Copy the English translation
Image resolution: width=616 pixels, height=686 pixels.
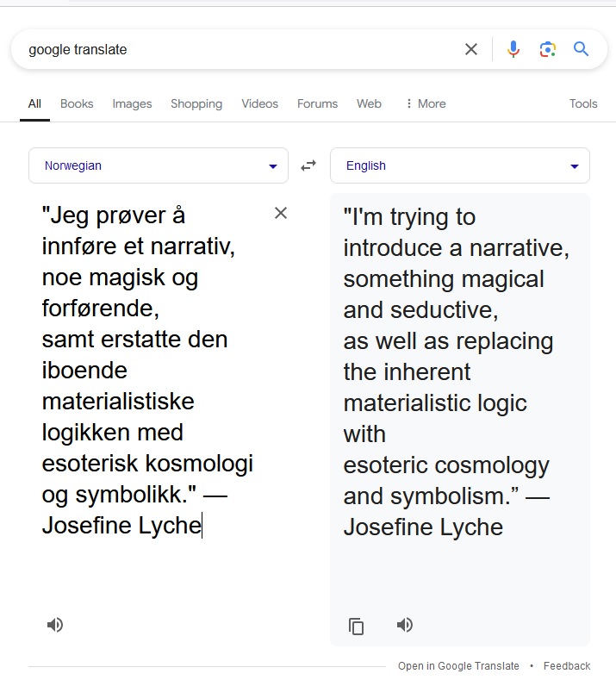coord(357,626)
